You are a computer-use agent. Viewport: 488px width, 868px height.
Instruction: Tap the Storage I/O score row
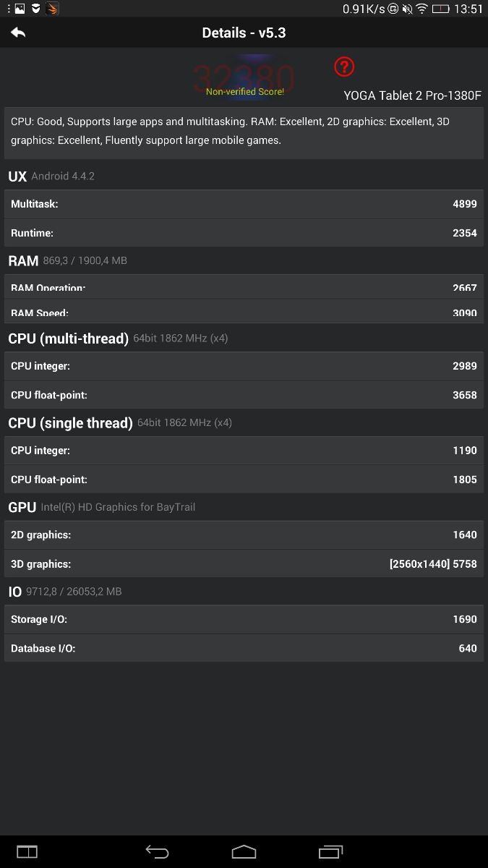click(x=244, y=619)
